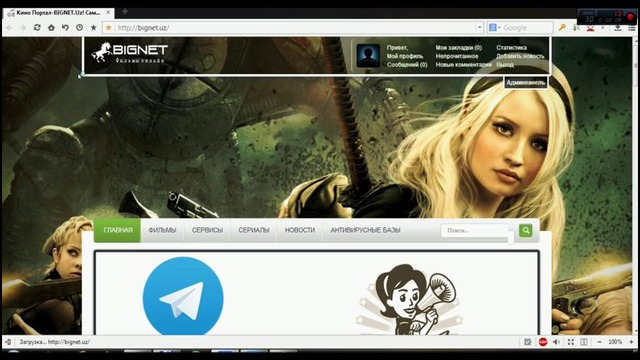Screen dimensions: 640x360
Task: Open the СЕРИАЛЫ menu item
Action: (253, 230)
